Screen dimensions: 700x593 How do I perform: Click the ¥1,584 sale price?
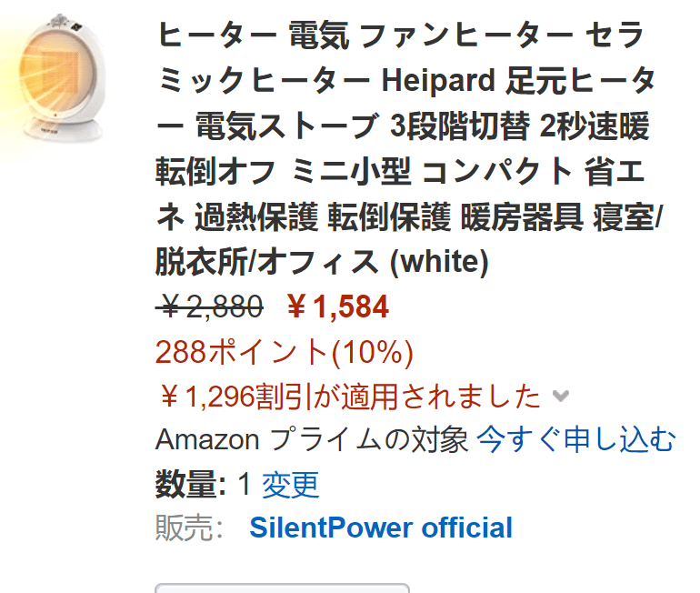pyautogui.click(x=337, y=307)
